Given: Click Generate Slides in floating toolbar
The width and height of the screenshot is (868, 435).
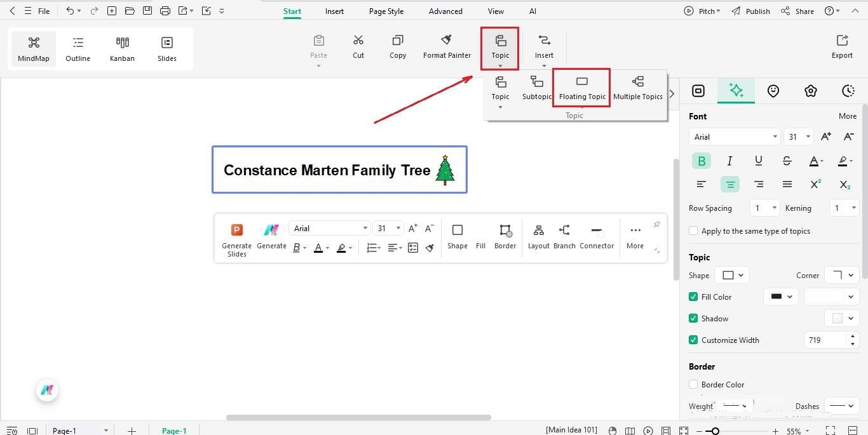Looking at the screenshot, I should click(x=237, y=240).
